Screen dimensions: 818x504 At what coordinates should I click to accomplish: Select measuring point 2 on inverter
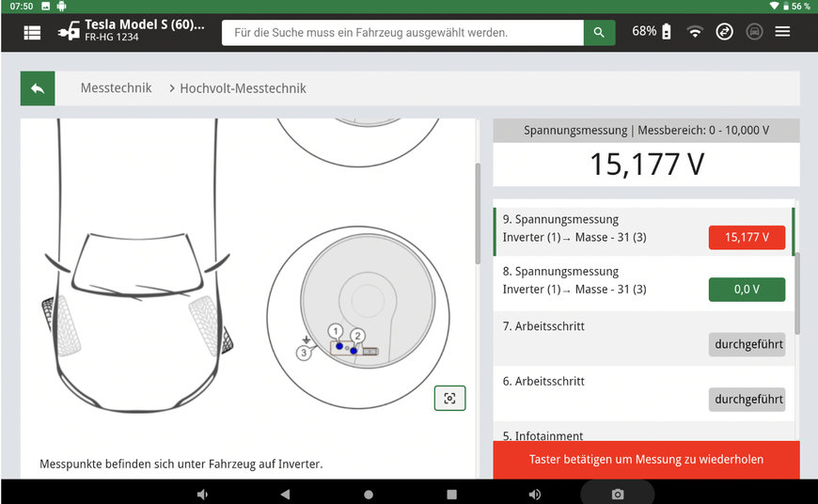pos(357,336)
